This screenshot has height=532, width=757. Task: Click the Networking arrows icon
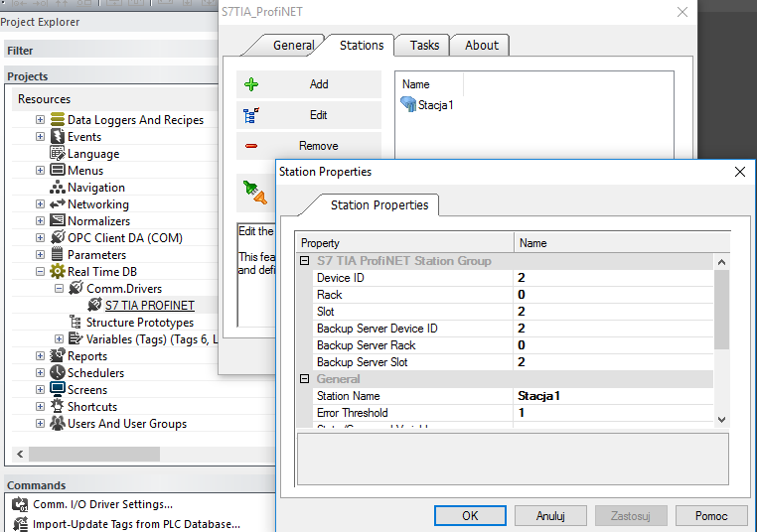point(58,203)
